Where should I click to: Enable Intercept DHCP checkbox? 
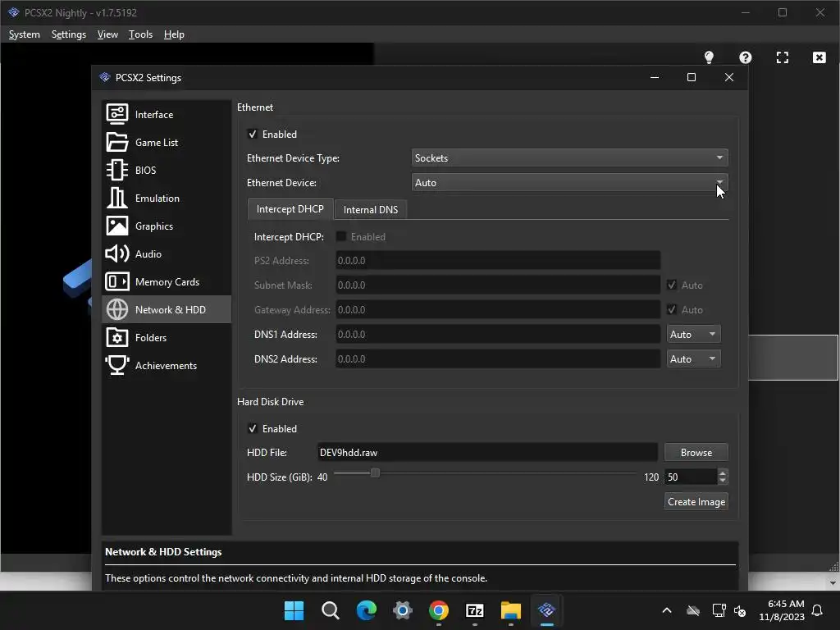[340, 236]
